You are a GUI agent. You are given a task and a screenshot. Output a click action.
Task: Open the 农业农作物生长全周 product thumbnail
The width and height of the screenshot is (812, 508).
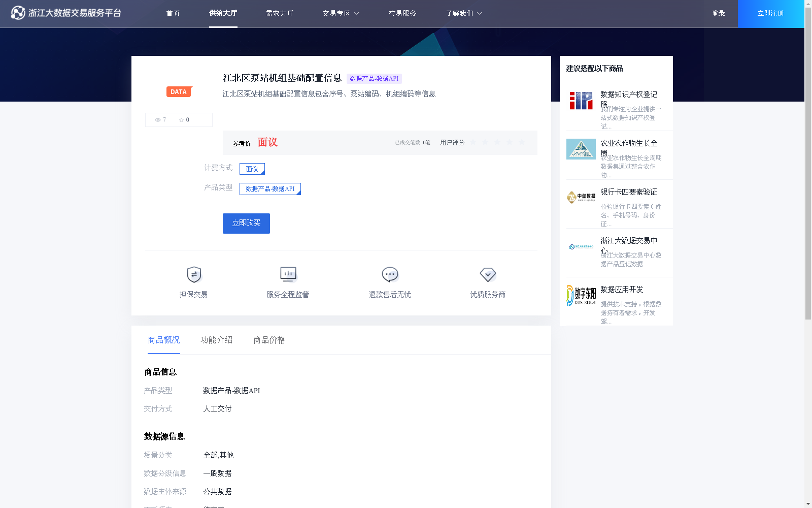pos(581,149)
